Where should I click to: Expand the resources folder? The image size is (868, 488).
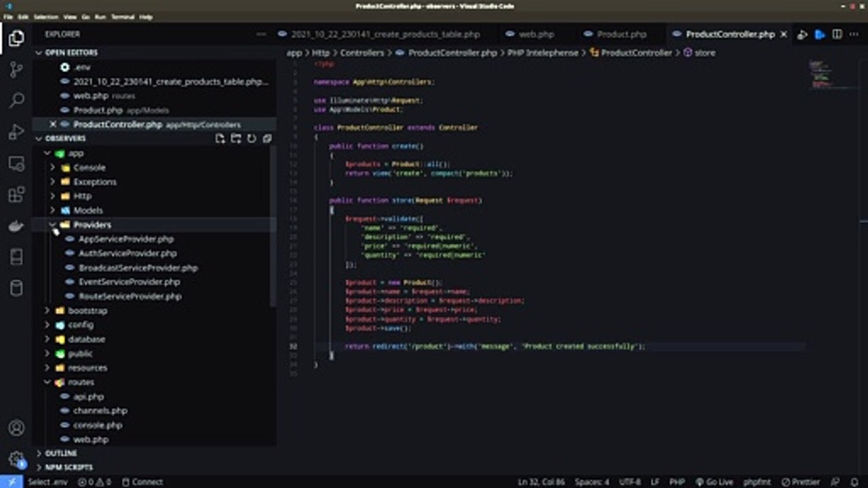(47, 367)
